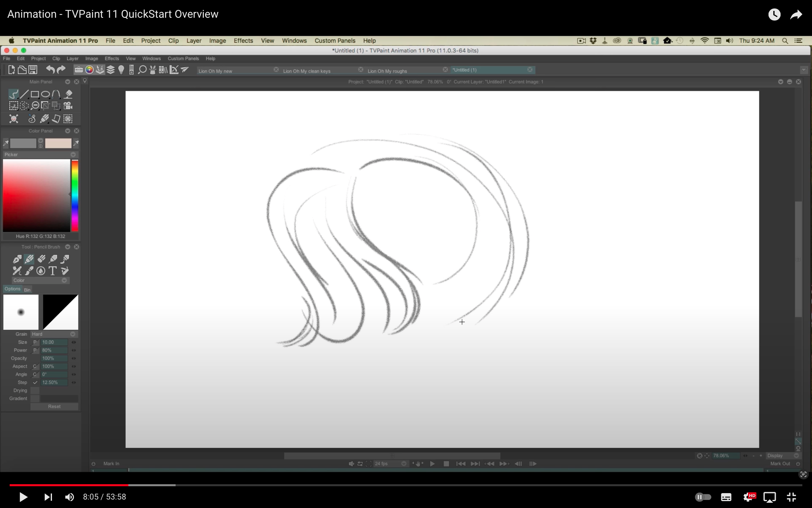812x508 pixels.
Task: Toggle the Step checkmark option
Action: (x=35, y=382)
